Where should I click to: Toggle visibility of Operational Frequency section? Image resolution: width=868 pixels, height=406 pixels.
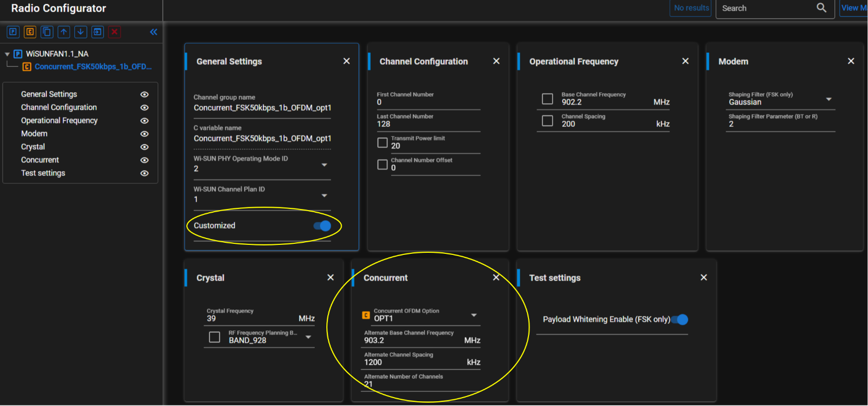144,121
